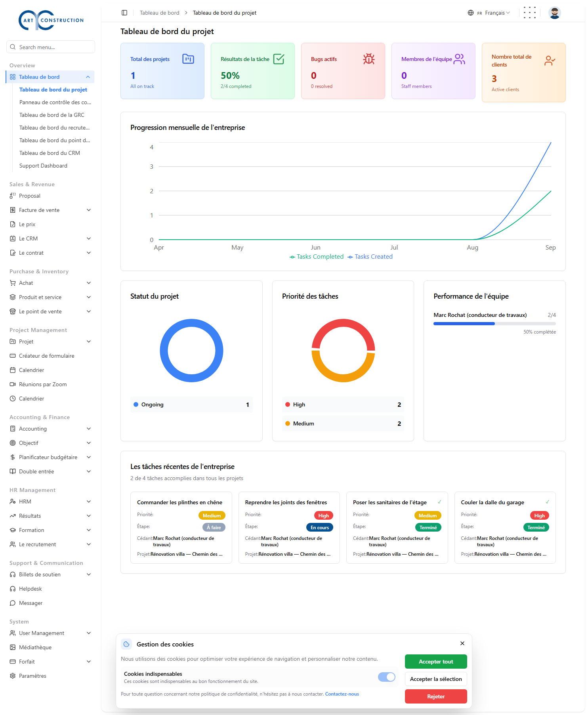The width and height of the screenshot is (588, 715).
Task: Toggle the sidebar panel icon
Action: point(124,13)
